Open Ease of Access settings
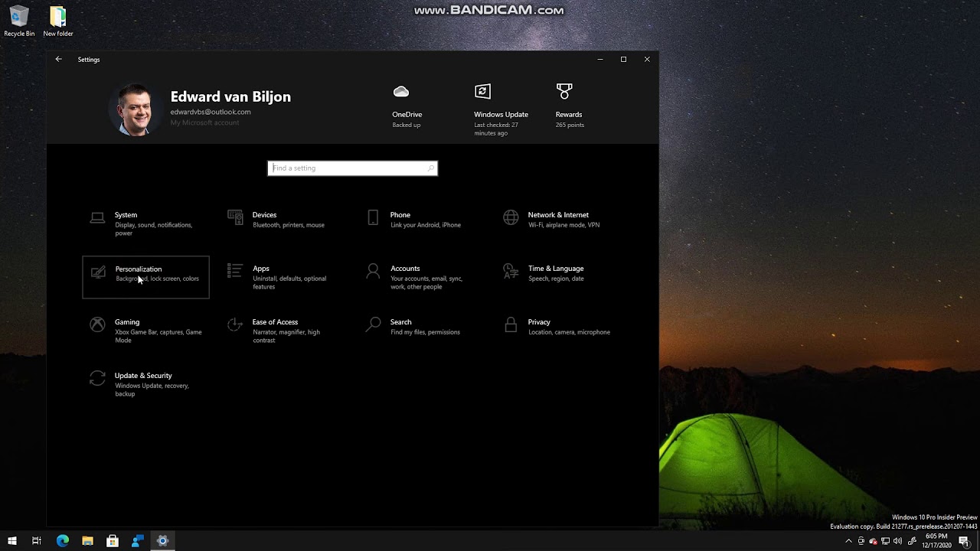Screen dimensions: 980x551 (x=283, y=331)
